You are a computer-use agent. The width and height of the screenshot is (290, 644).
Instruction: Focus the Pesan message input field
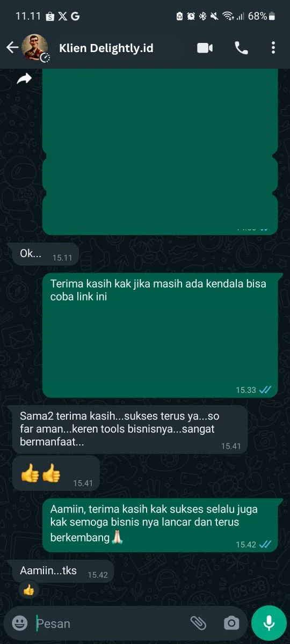pyautogui.click(x=110, y=623)
